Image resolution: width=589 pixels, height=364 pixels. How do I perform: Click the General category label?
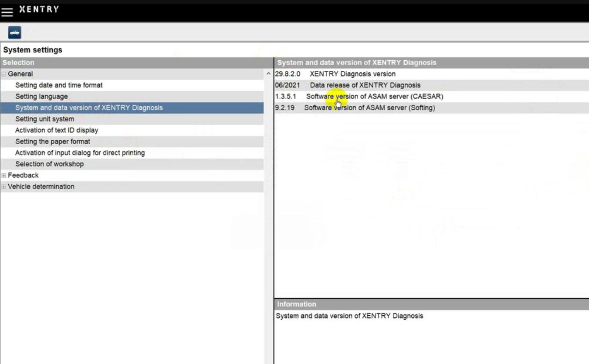point(20,74)
